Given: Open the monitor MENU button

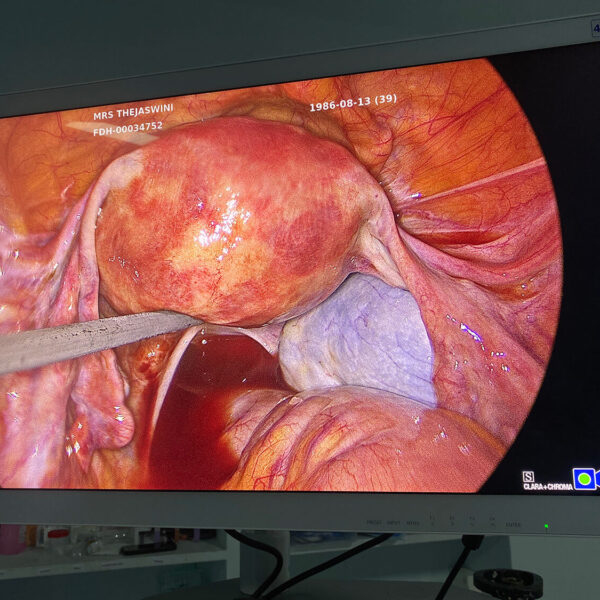Looking at the screenshot, I should click(412, 523).
